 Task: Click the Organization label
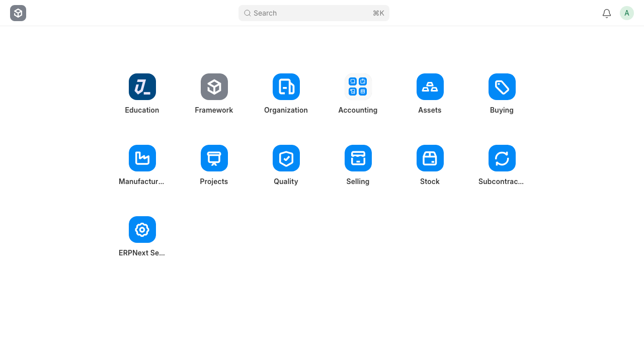(x=286, y=110)
